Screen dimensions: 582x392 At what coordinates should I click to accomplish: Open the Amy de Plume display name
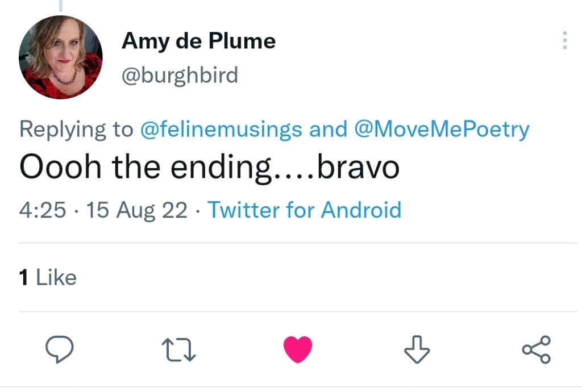pyautogui.click(x=198, y=41)
